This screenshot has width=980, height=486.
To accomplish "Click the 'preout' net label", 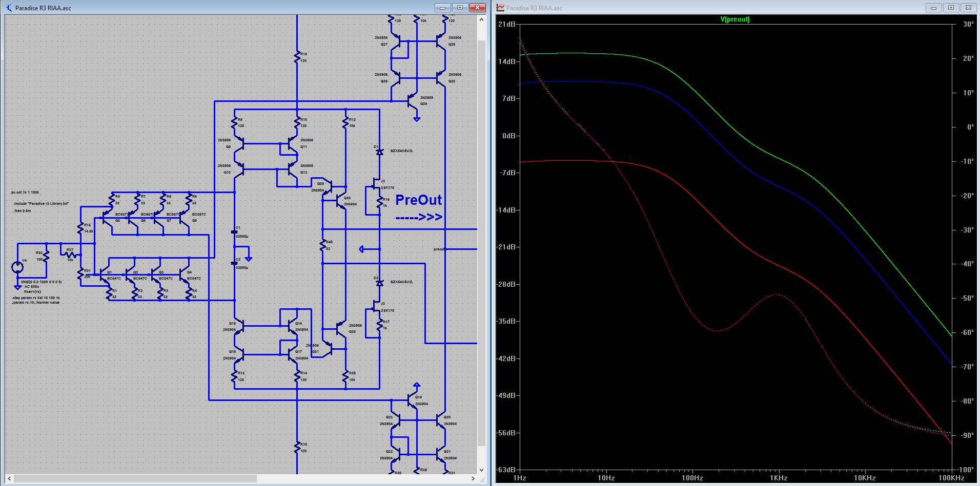I will 439,249.
